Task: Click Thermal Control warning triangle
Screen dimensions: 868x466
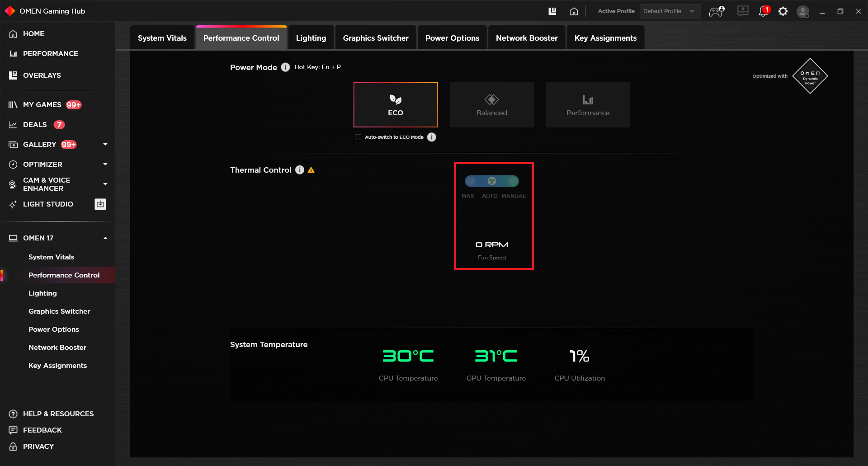Action: (x=311, y=170)
